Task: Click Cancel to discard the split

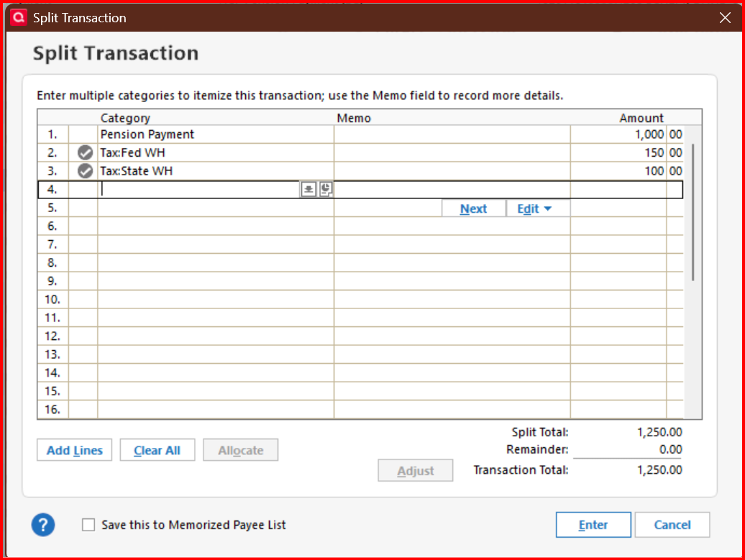Action: [672, 525]
